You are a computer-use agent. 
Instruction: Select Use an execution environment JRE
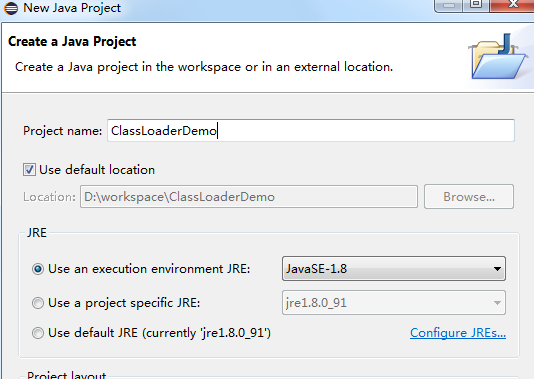tap(38, 269)
